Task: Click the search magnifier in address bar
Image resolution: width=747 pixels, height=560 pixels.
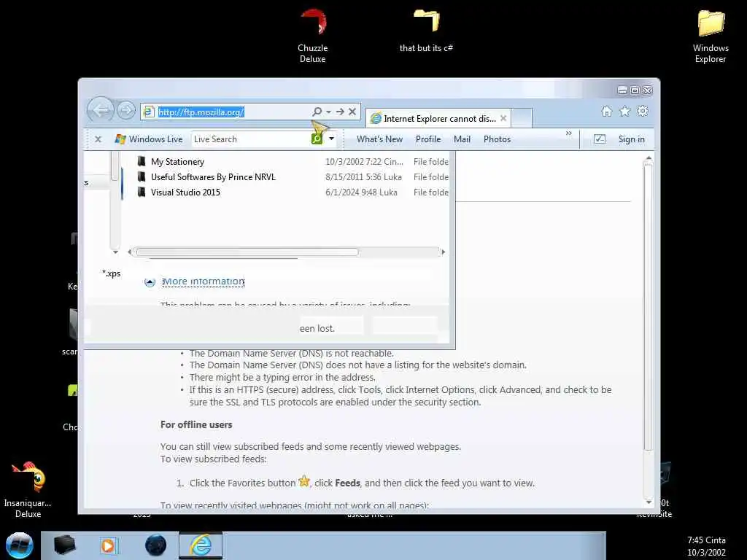Action: [x=317, y=112]
